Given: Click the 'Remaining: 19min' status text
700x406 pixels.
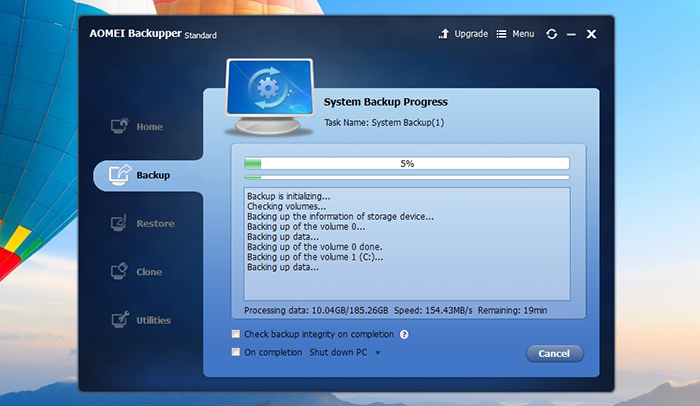Looking at the screenshot, I should [x=512, y=310].
